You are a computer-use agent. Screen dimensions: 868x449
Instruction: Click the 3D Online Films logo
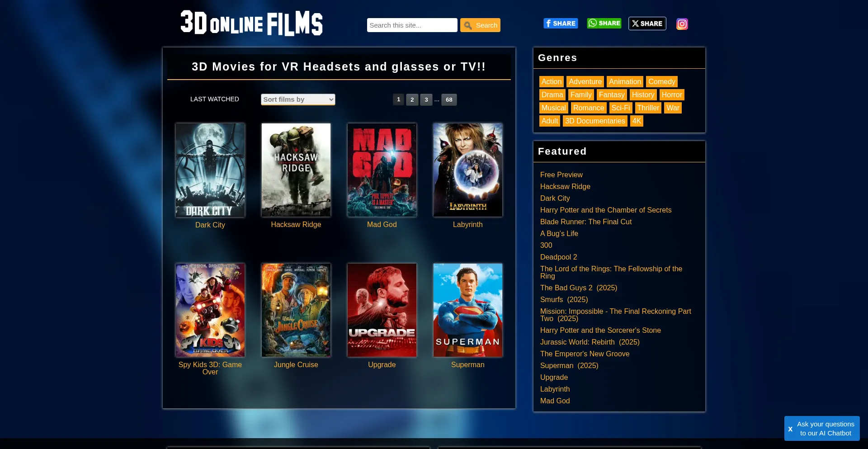click(x=251, y=23)
